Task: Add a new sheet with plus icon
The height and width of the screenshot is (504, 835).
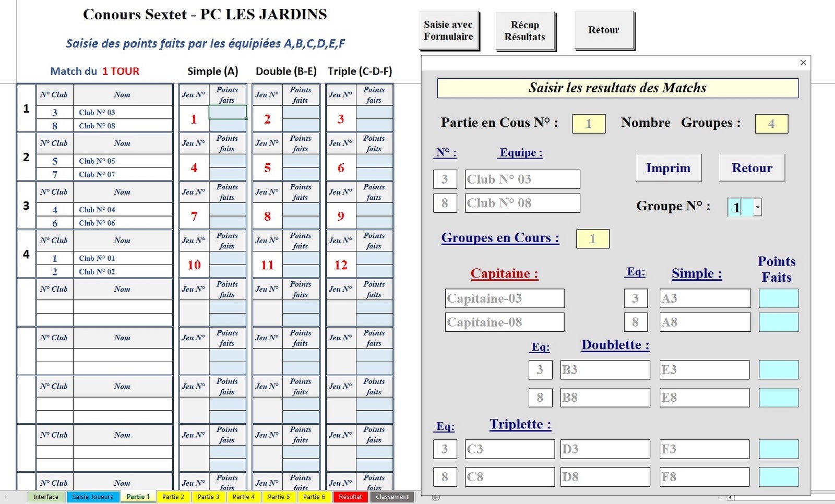Action: point(436,497)
